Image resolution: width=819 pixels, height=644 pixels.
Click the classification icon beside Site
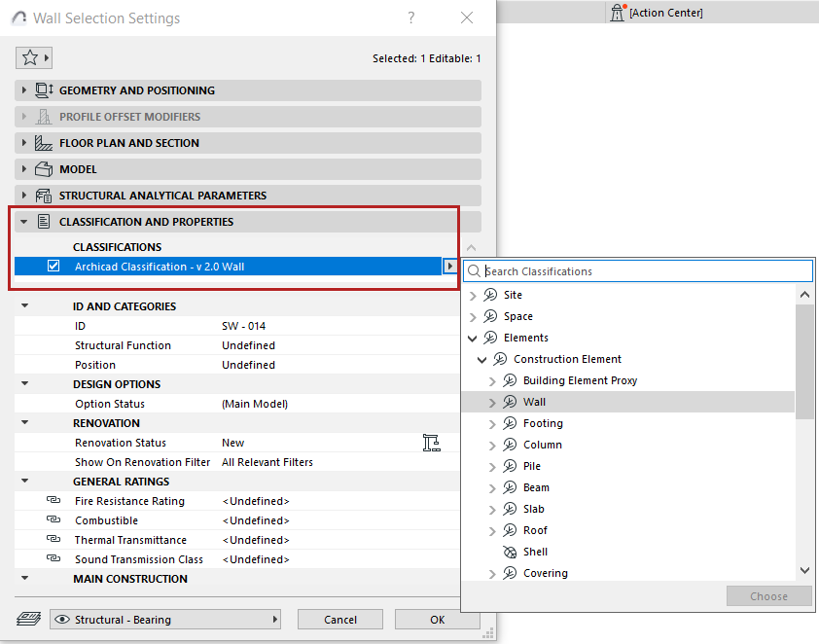[490, 295]
